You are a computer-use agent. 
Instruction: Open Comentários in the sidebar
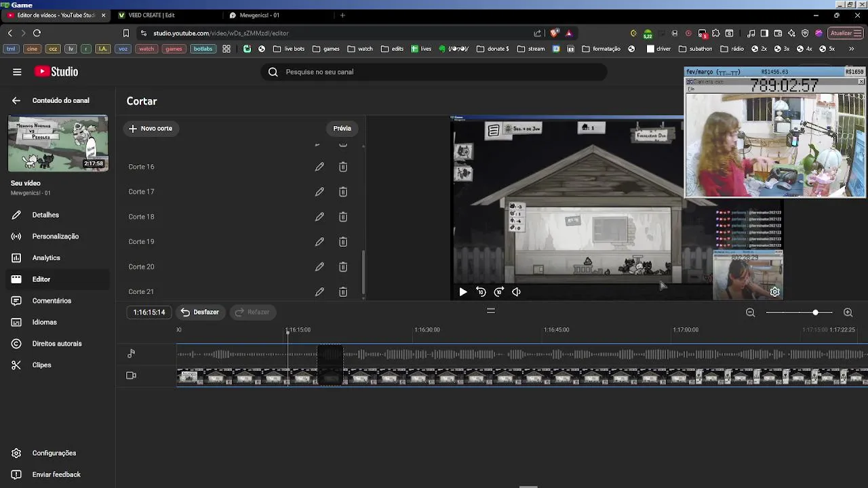58,301
